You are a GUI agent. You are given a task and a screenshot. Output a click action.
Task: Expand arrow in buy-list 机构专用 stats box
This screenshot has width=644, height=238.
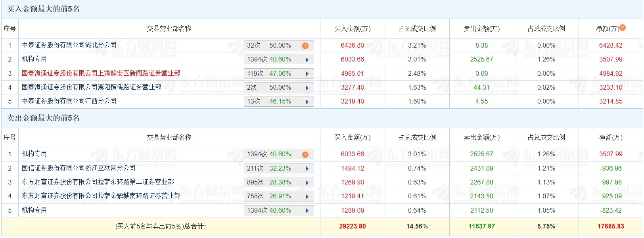pyautogui.click(x=307, y=59)
